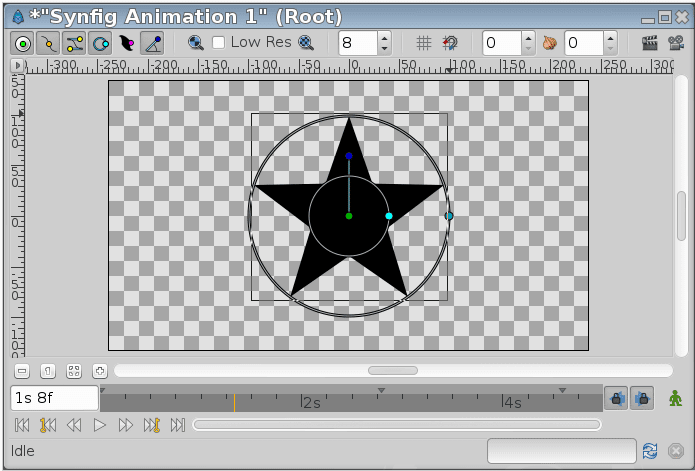This screenshot has width=695, height=471.
Task: Toggle tangent handles visibility button
Action: [74, 43]
